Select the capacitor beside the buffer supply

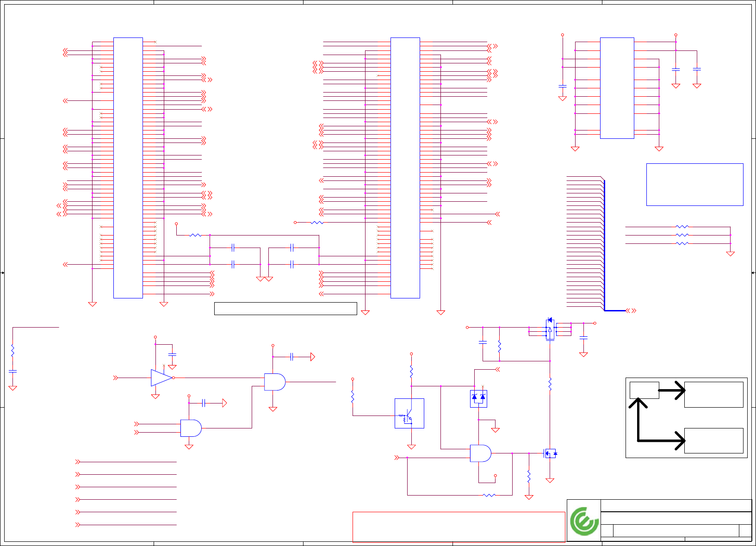click(172, 354)
